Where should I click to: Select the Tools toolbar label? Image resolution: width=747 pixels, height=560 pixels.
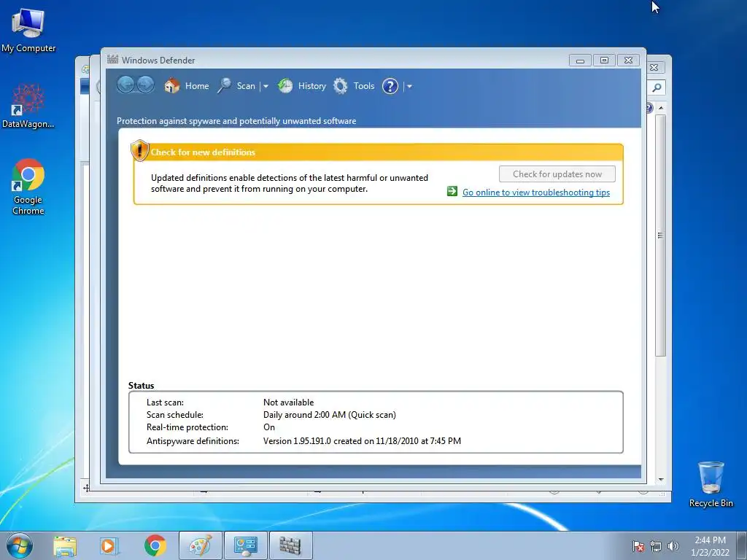364,86
